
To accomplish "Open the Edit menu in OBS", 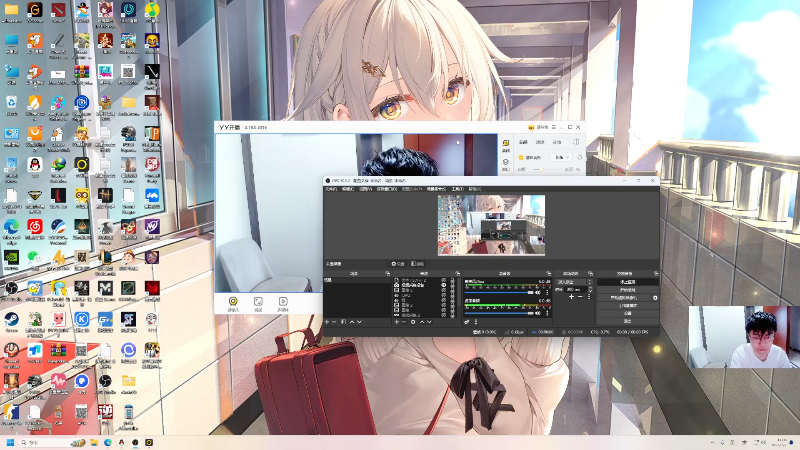I will (x=348, y=189).
